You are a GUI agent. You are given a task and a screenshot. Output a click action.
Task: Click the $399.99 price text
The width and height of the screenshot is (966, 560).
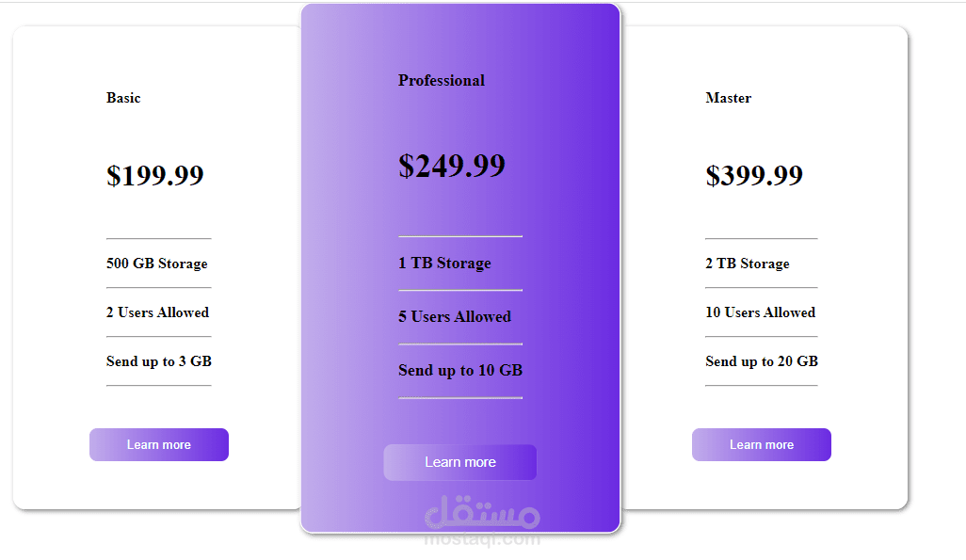(754, 175)
